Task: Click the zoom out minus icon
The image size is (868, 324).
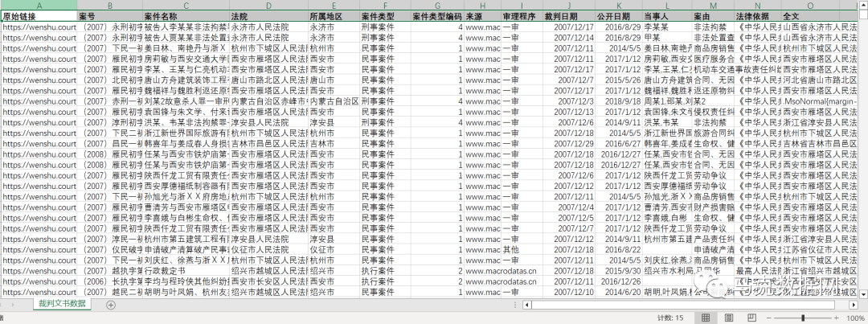Action: [768, 318]
